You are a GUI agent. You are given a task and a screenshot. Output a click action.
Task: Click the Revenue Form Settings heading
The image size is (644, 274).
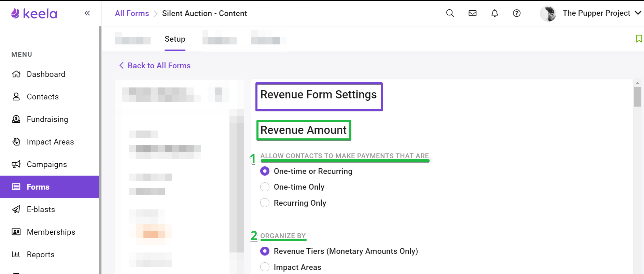(319, 95)
